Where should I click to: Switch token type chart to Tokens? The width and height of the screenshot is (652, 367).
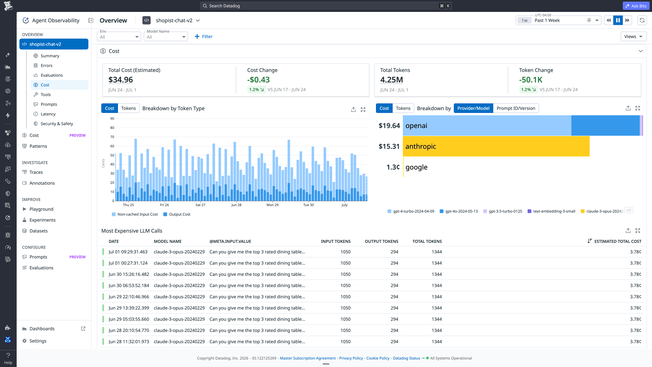pyautogui.click(x=128, y=108)
